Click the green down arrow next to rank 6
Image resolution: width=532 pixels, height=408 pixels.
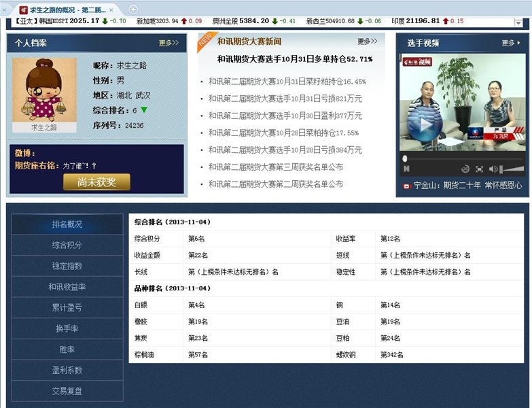coord(144,110)
